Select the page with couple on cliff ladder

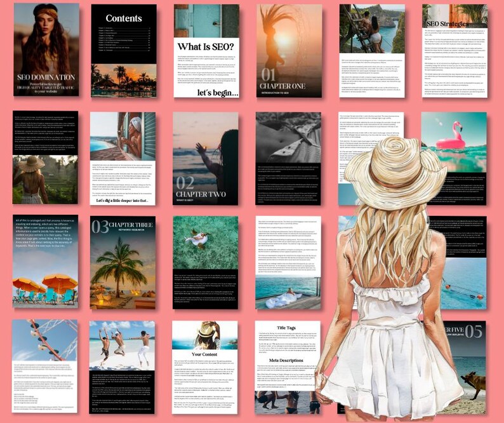pyautogui.click(x=372, y=51)
